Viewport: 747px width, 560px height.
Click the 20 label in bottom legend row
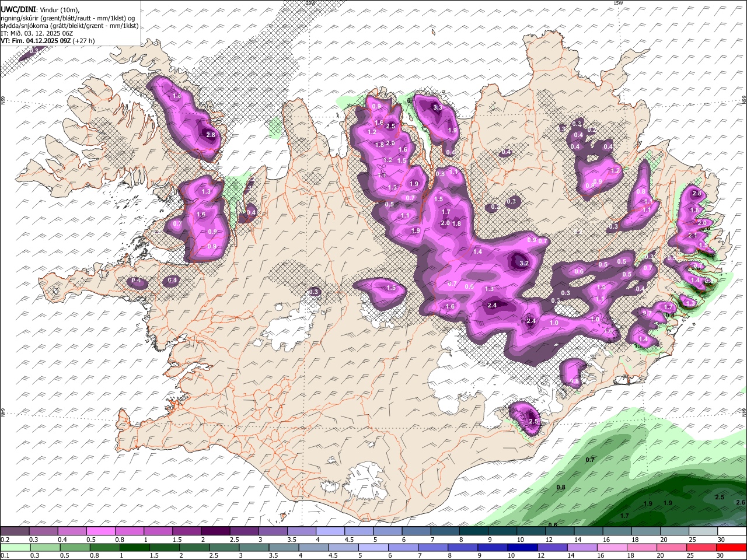(x=661, y=556)
